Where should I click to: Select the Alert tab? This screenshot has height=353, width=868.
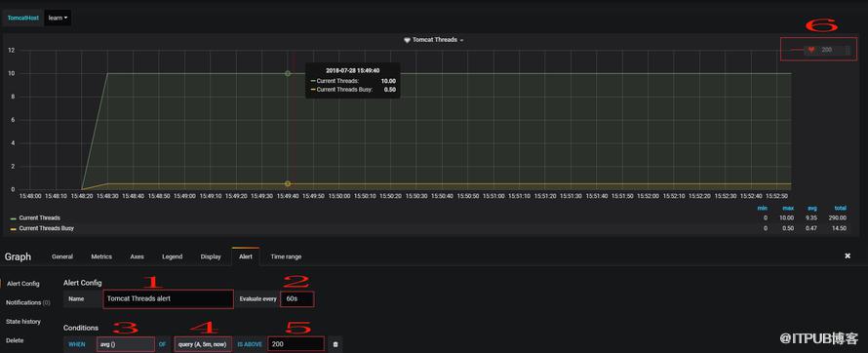(245, 256)
